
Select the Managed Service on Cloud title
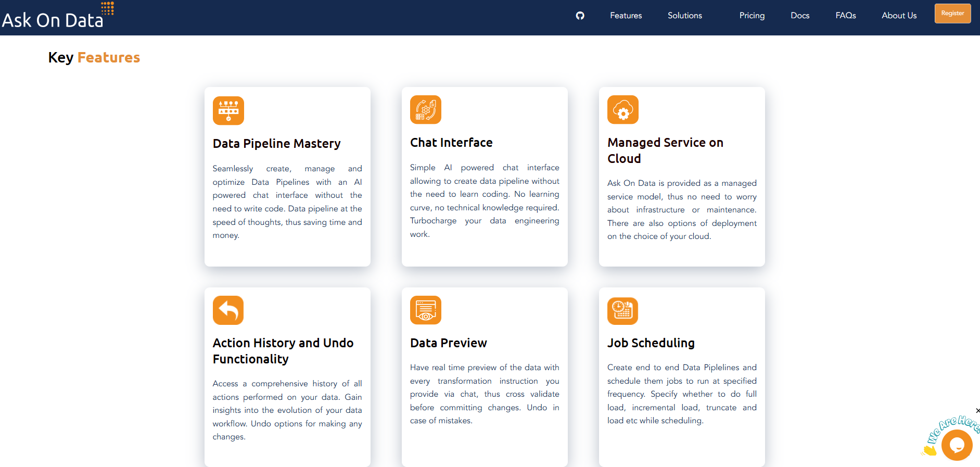pos(665,150)
